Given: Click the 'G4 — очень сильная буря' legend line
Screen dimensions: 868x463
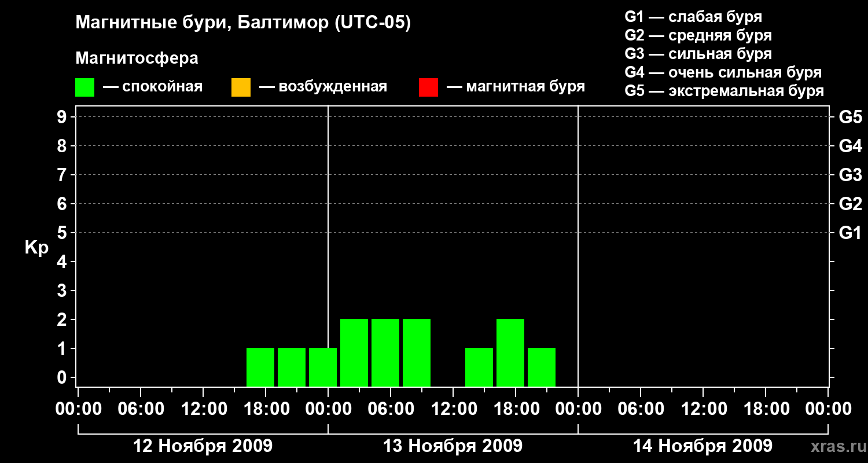Looking at the screenshot, I should pyautogui.click(x=723, y=72).
